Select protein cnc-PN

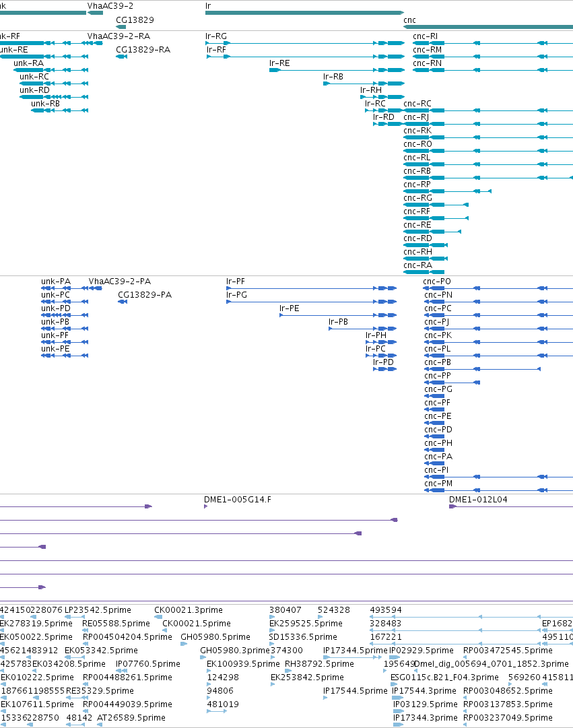[438, 295]
